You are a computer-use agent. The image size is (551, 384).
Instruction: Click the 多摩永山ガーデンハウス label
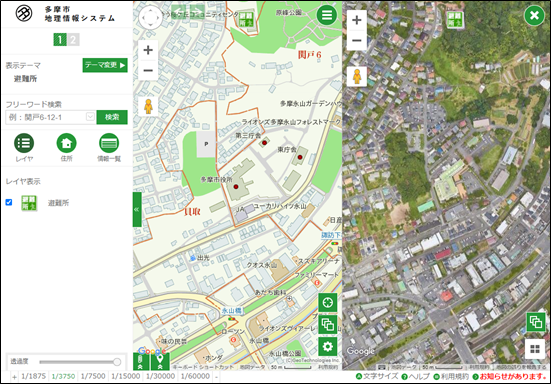[x=311, y=103]
